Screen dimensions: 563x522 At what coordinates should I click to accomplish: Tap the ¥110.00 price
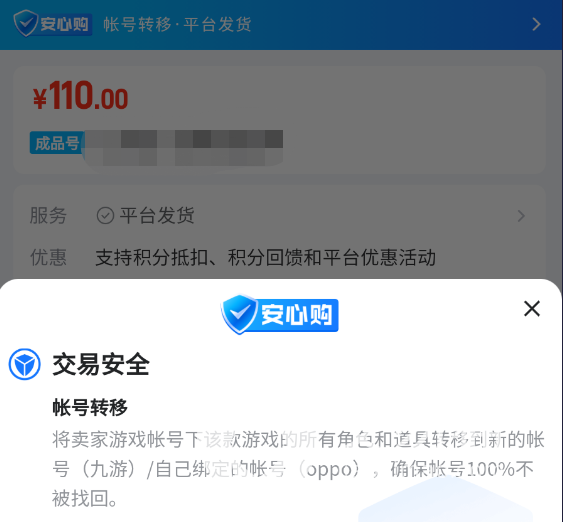pos(81,95)
